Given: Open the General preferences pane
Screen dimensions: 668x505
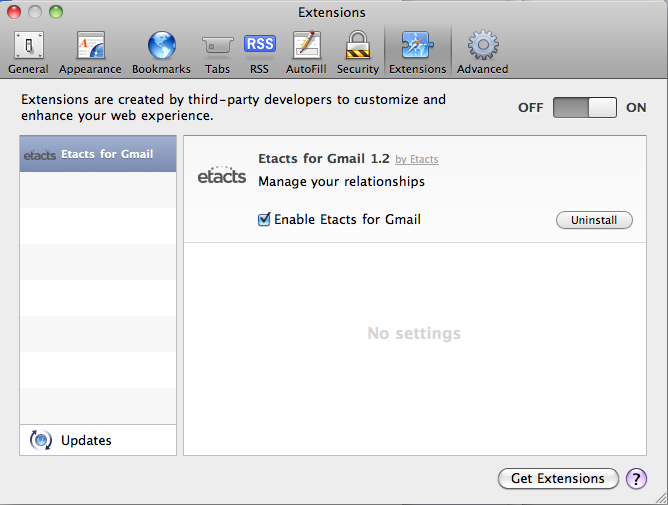Looking at the screenshot, I should tap(28, 53).
